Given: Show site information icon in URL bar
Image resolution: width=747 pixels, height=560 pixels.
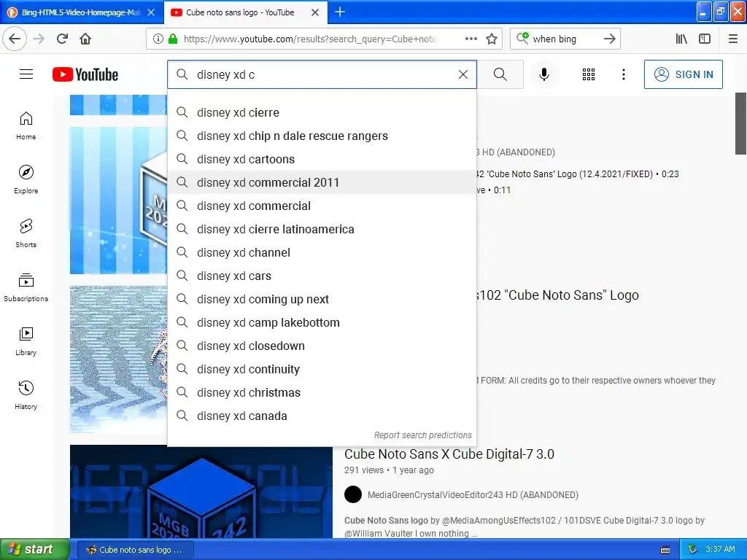Looking at the screenshot, I should point(158,39).
